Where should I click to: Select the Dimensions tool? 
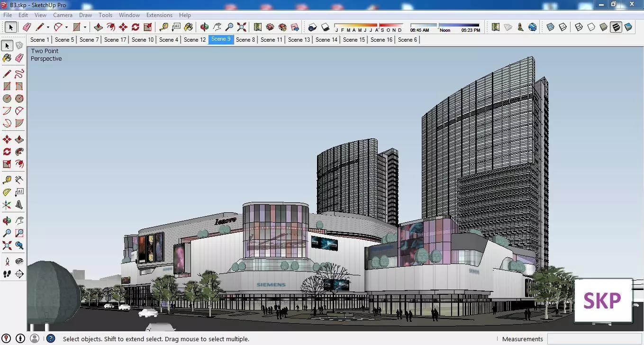tap(19, 180)
